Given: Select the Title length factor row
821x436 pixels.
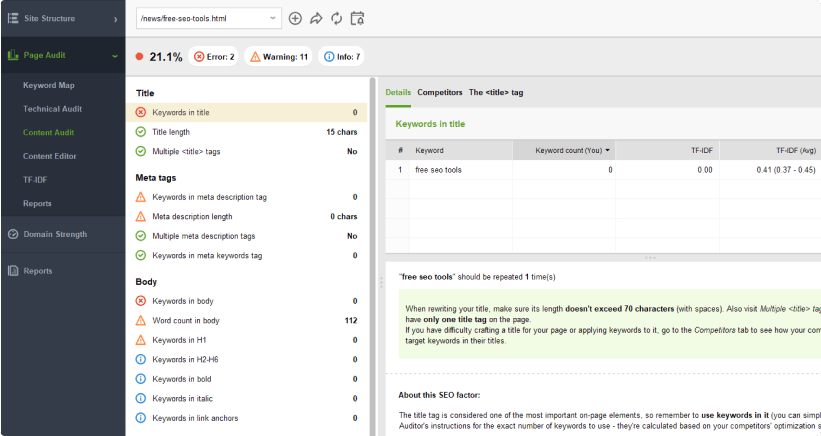Looking at the screenshot, I should pos(249,132).
